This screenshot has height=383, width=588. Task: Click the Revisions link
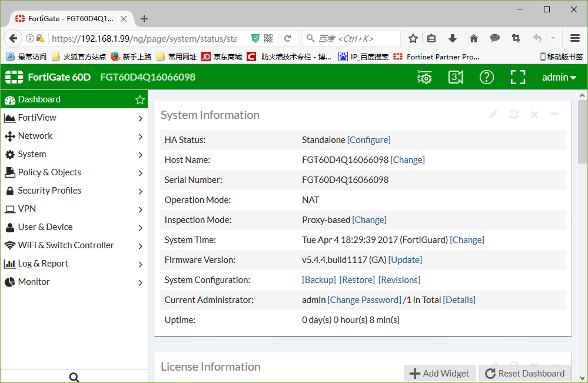coord(400,280)
